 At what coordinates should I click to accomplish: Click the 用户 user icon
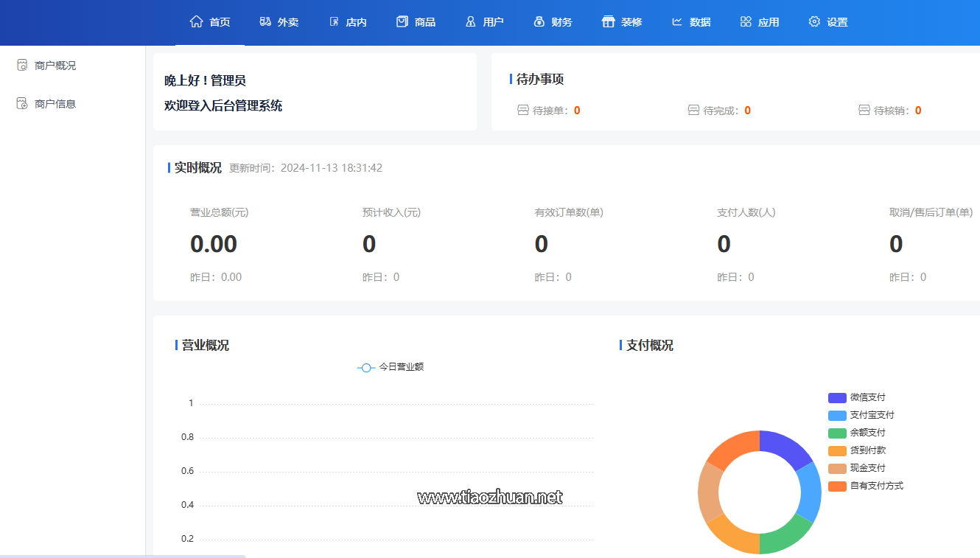[470, 21]
